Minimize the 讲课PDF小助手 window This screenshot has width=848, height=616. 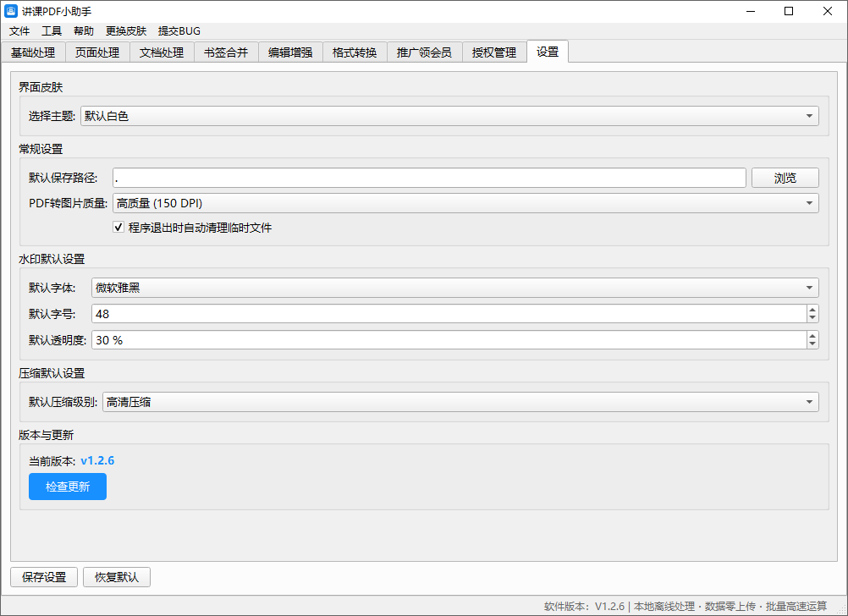(750, 11)
